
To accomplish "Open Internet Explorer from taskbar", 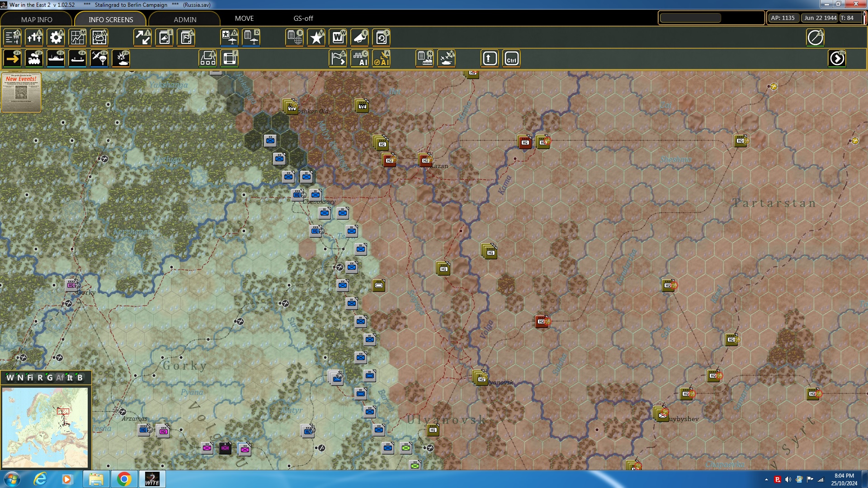I will tap(41, 479).
